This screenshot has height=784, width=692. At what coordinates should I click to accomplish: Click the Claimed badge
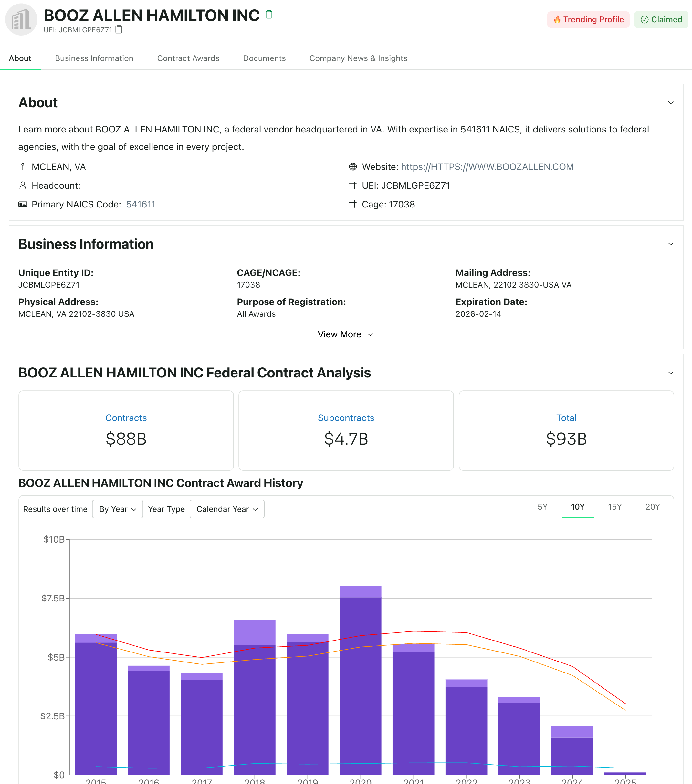click(661, 20)
